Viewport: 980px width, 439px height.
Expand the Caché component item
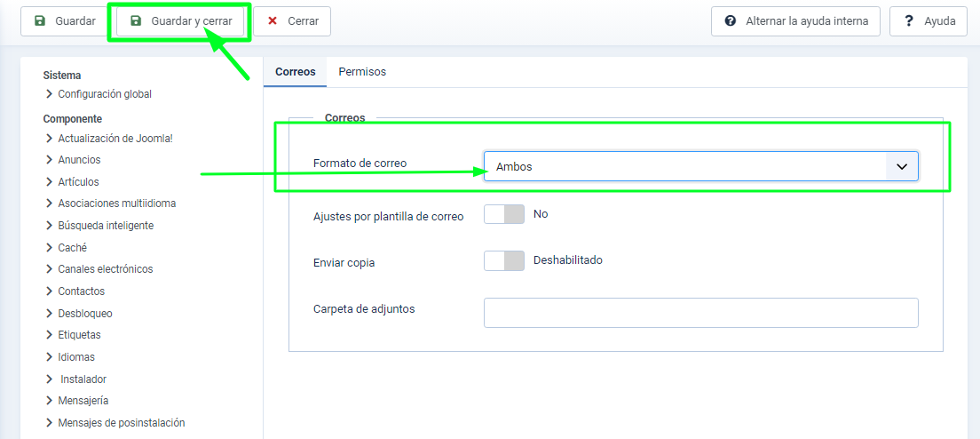point(72,248)
